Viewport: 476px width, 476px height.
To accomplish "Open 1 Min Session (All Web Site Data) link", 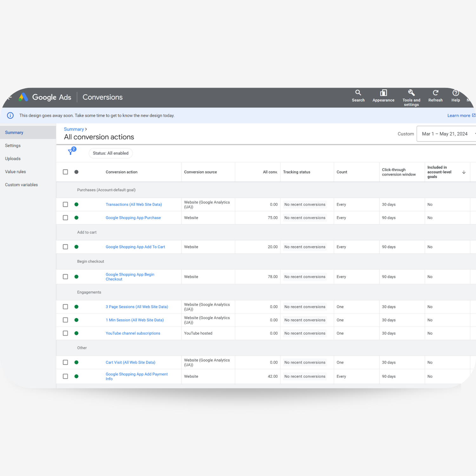I will coord(135,320).
